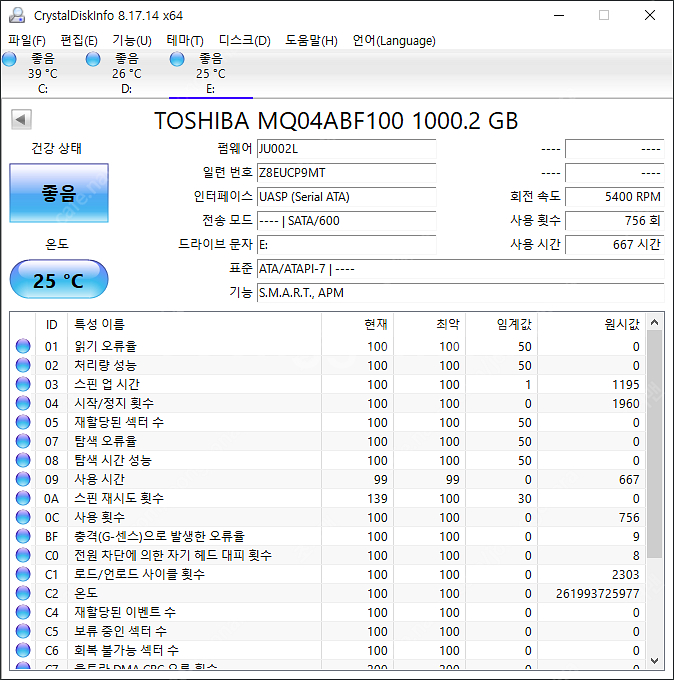Click the transfer mode field SATA/600
This screenshot has width=674, height=680.
point(347,221)
